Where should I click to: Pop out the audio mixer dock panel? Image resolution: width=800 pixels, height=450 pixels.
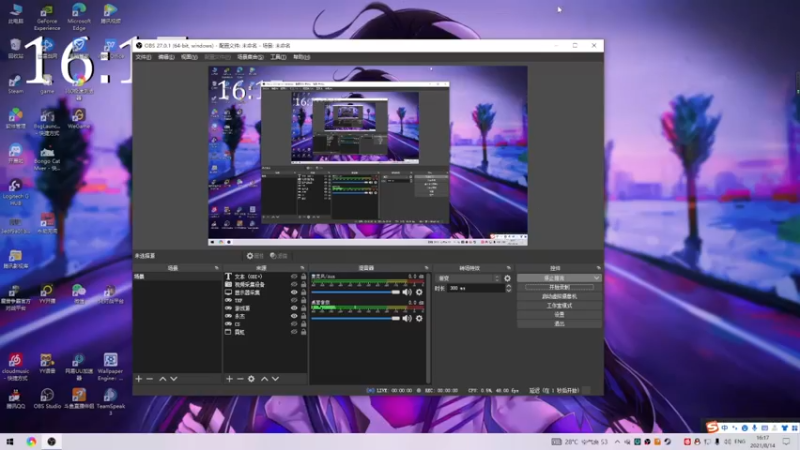click(x=427, y=268)
